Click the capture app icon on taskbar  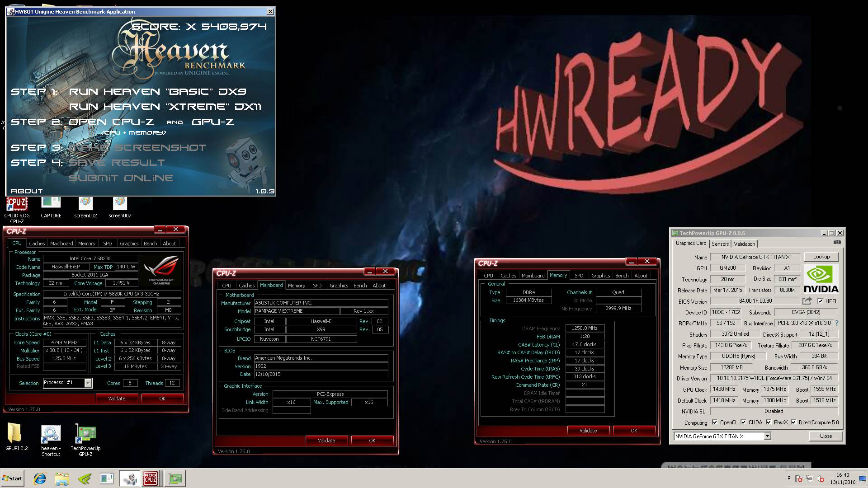coord(107,479)
